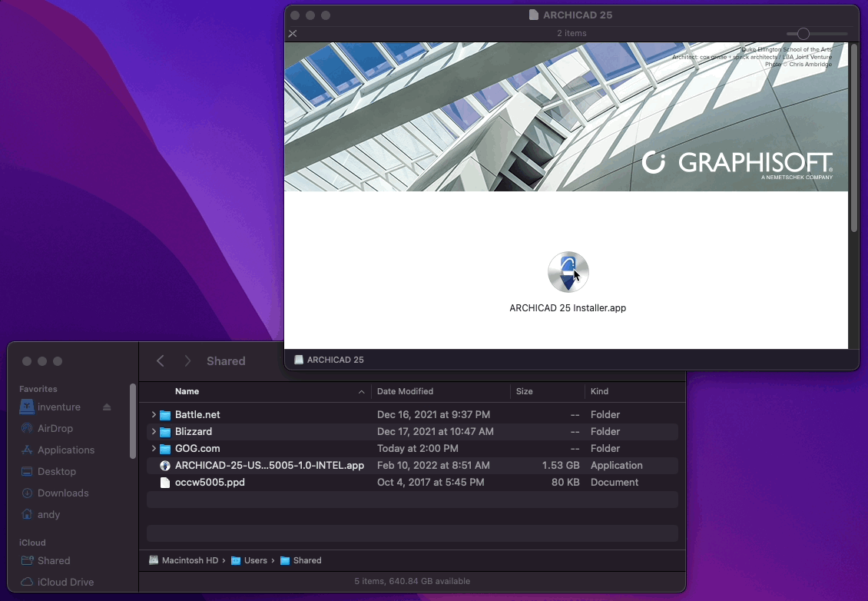Image resolution: width=868 pixels, height=601 pixels.
Task: Click 'Document' kind cell
Action: pyautogui.click(x=615, y=483)
